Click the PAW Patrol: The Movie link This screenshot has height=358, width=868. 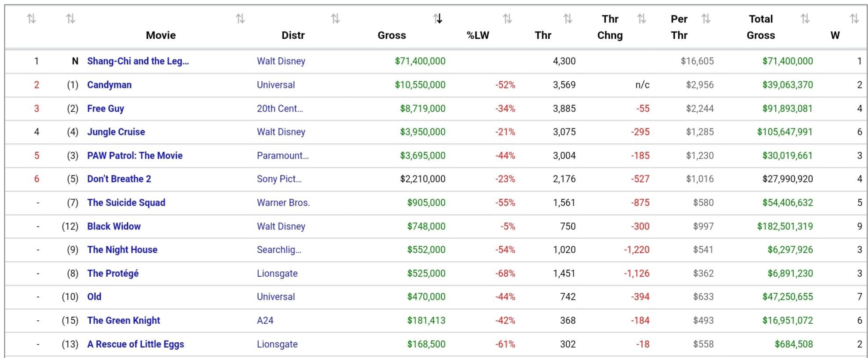coord(135,156)
